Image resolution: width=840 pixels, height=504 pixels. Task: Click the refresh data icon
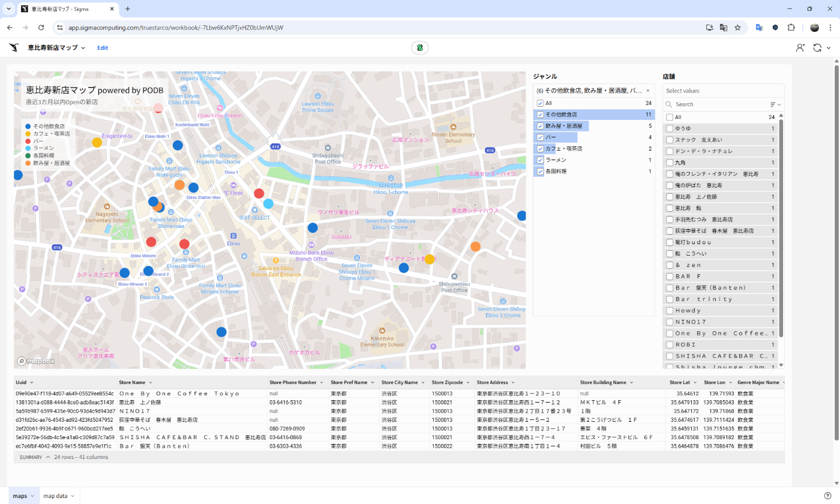pos(817,48)
